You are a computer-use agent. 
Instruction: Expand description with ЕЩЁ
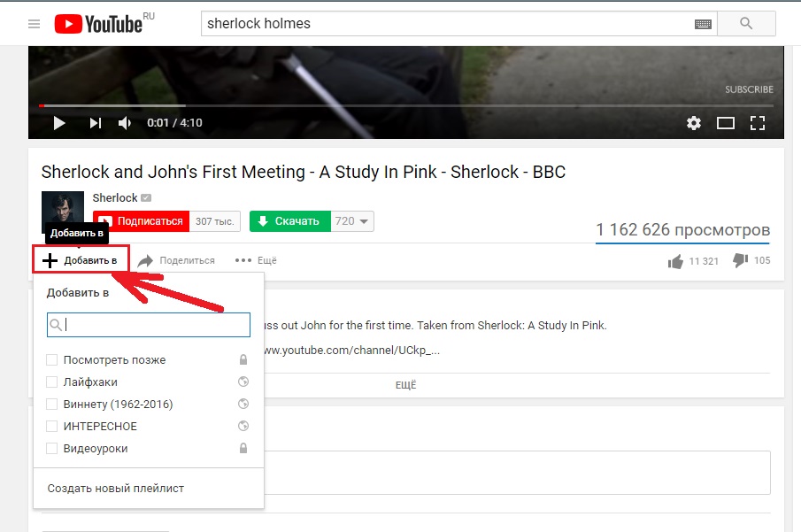[405, 385]
